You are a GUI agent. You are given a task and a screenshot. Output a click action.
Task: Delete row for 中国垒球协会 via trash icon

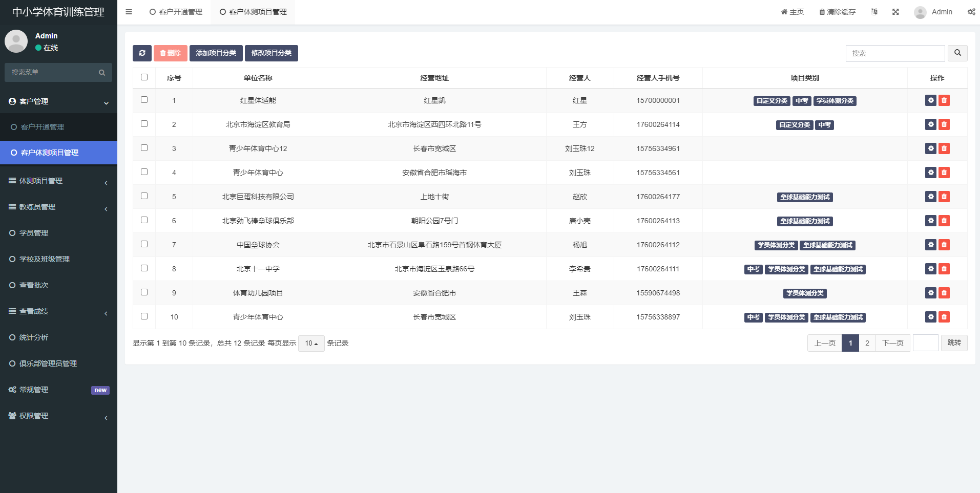pyautogui.click(x=944, y=245)
